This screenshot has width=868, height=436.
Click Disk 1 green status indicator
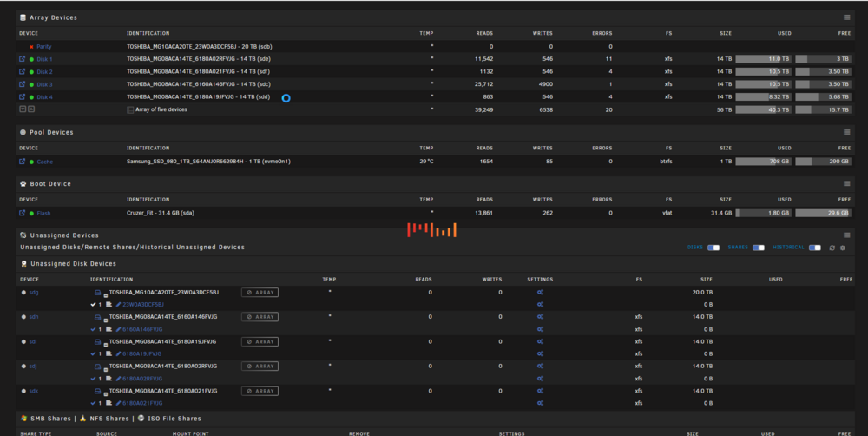coord(31,59)
